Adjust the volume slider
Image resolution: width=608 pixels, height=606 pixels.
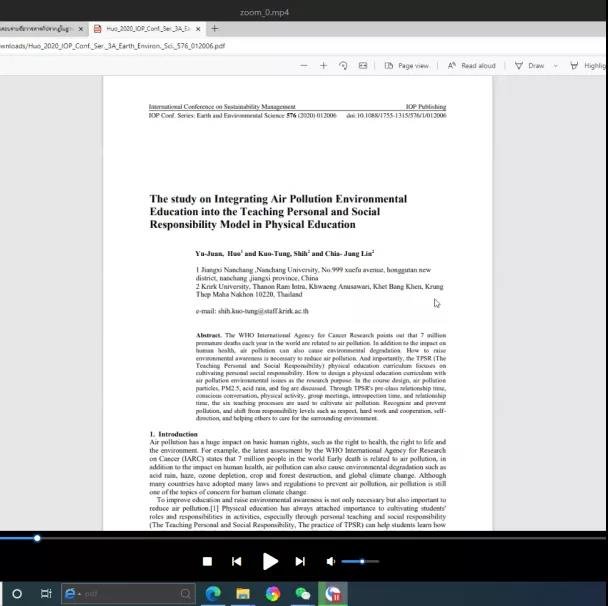tap(360, 561)
